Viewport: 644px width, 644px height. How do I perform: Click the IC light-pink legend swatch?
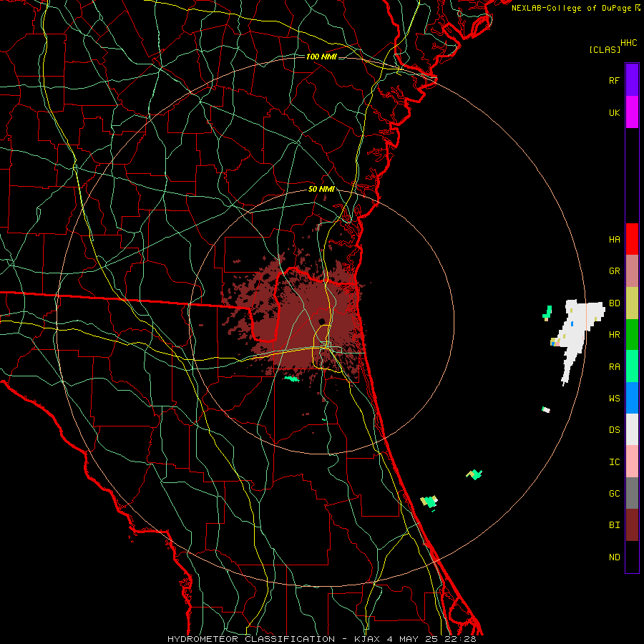(x=632, y=462)
